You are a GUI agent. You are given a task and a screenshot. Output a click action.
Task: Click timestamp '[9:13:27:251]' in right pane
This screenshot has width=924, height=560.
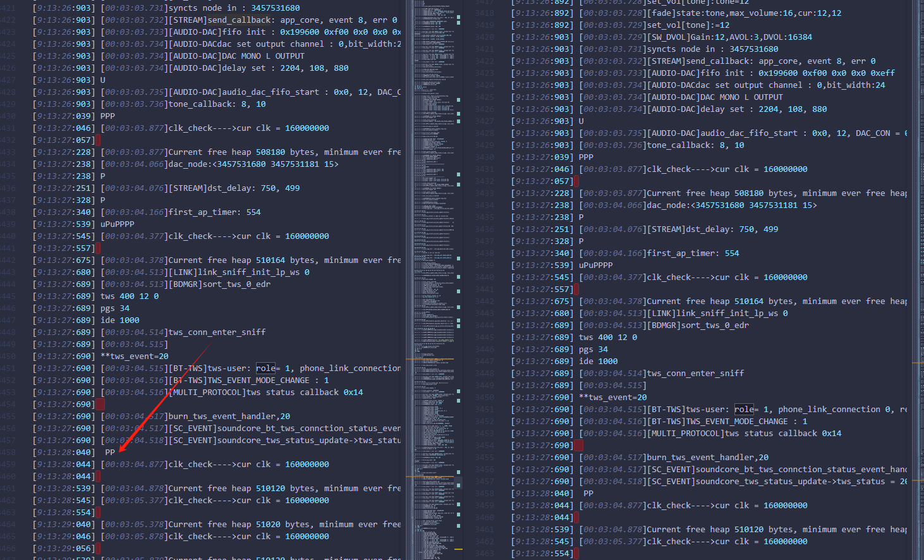click(x=542, y=229)
